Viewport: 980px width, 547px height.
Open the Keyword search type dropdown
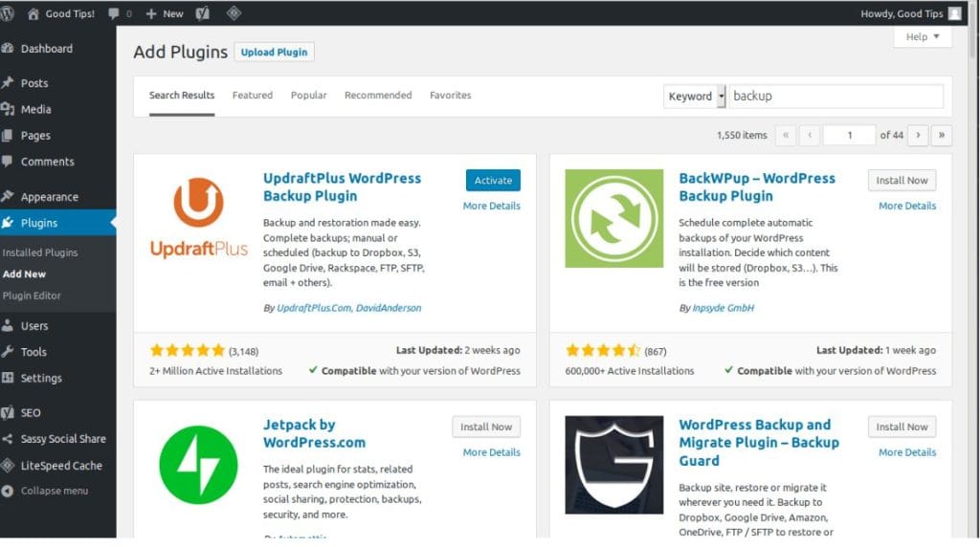coord(696,97)
